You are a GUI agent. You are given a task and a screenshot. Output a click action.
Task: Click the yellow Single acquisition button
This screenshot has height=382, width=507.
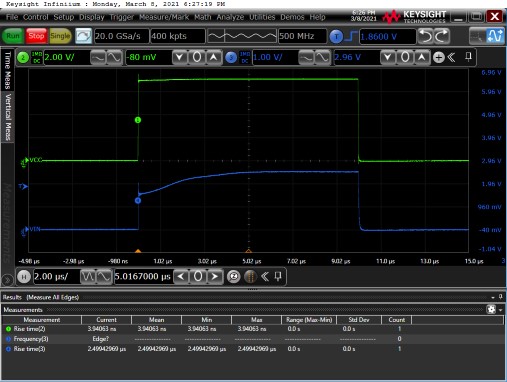tap(60, 36)
